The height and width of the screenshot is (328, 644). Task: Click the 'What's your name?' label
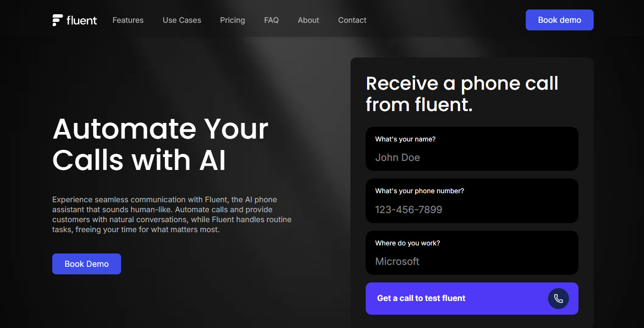405,139
